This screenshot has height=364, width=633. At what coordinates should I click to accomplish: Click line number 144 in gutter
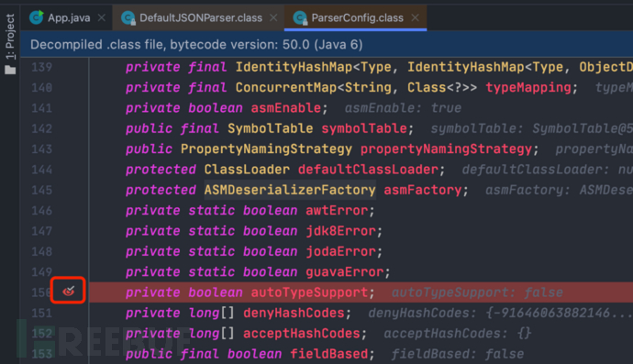click(41, 170)
